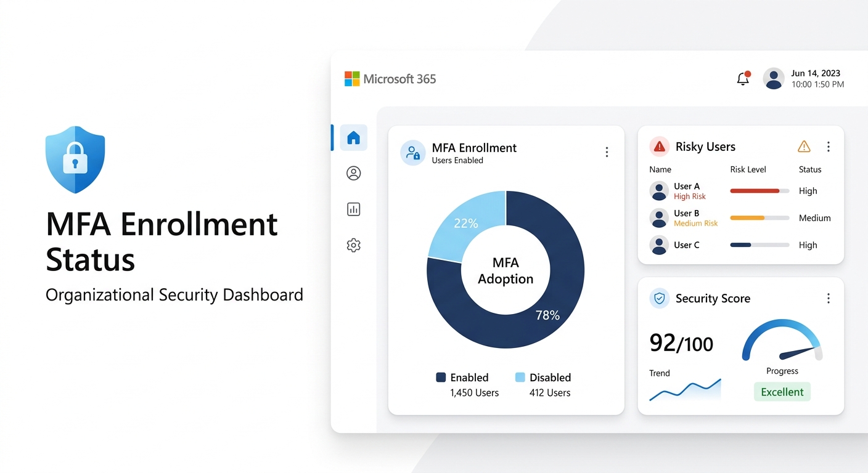Click the 92/100 score value
The image size is (868, 473).
(x=681, y=342)
